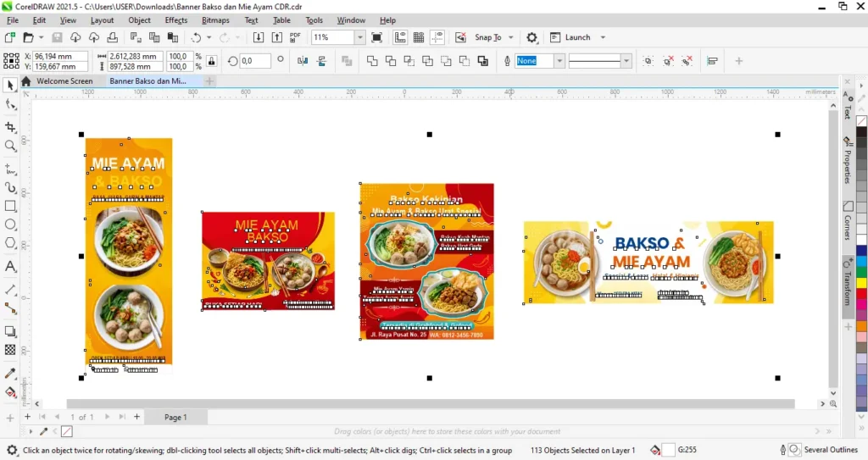Click the rotation angle field
Viewport: 868px width, 460px height.
255,61
